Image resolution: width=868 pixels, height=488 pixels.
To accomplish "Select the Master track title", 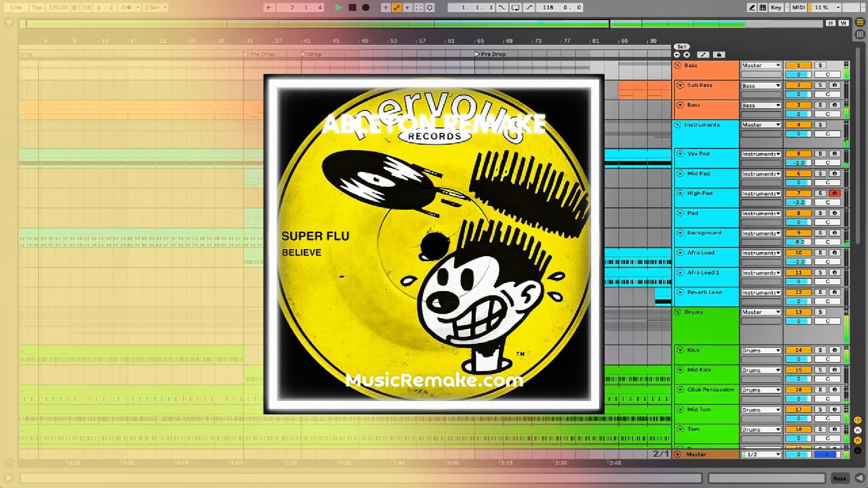I will tap(696, 455).
